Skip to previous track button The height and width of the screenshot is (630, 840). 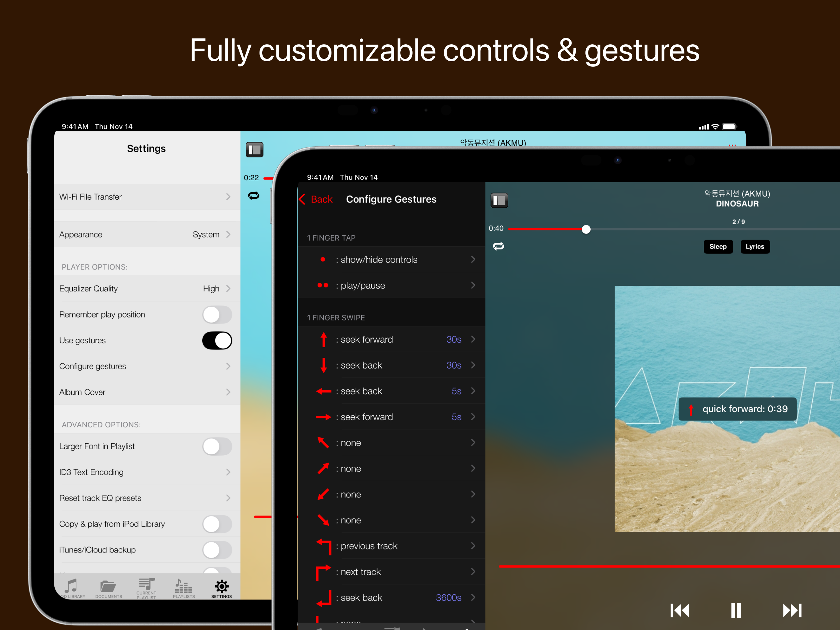tap(680, 611)
